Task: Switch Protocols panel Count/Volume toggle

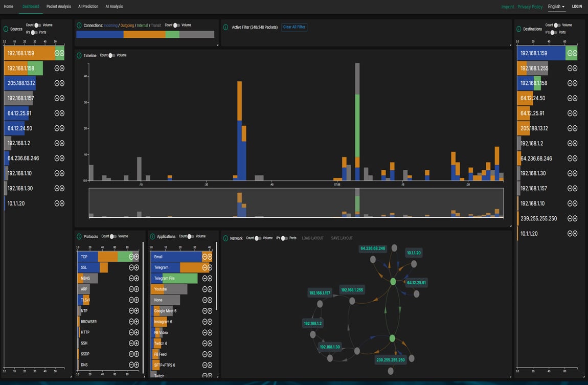Action: pos(114,237)
